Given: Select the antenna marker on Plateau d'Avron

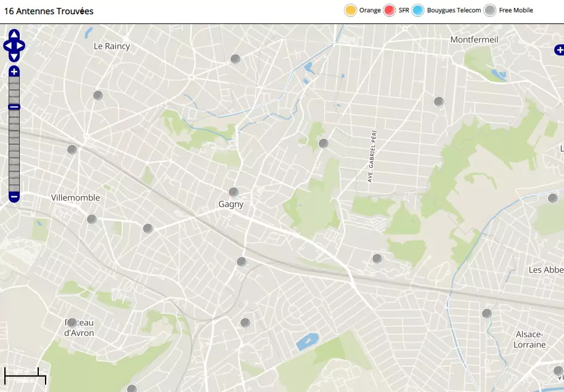Looking at the screenshot, I should [72, 323].
